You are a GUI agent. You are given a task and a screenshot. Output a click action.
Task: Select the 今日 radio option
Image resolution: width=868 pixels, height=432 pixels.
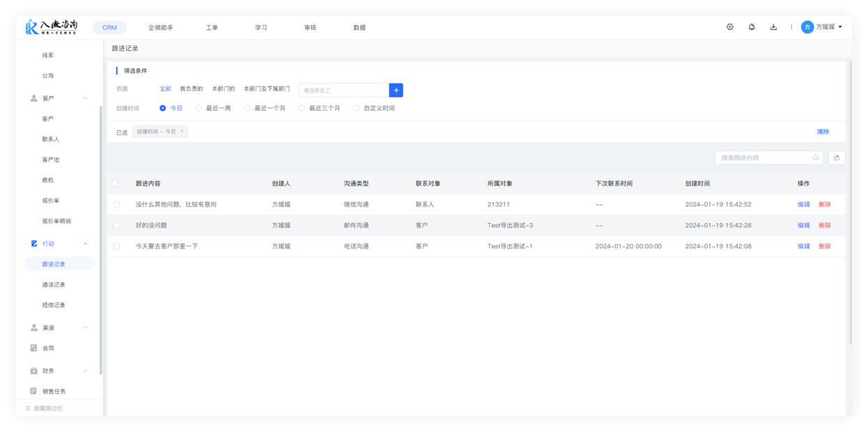[x=162, y=108]
